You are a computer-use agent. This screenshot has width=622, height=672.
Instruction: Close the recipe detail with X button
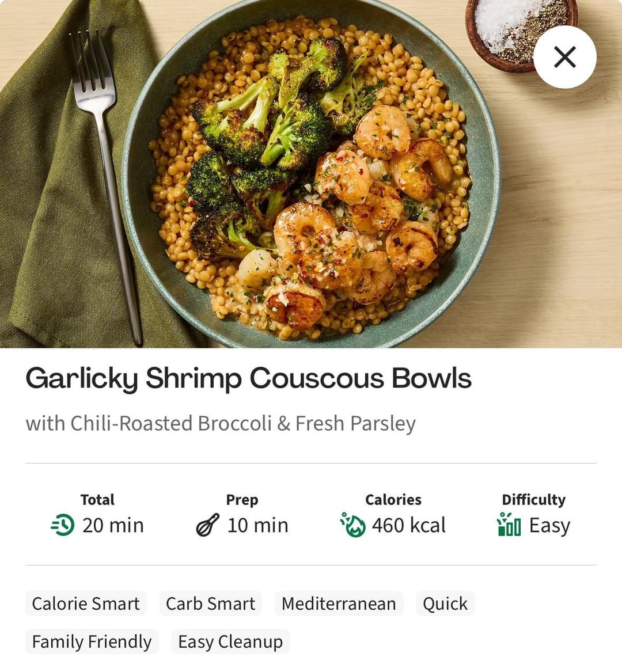[564, 57]
